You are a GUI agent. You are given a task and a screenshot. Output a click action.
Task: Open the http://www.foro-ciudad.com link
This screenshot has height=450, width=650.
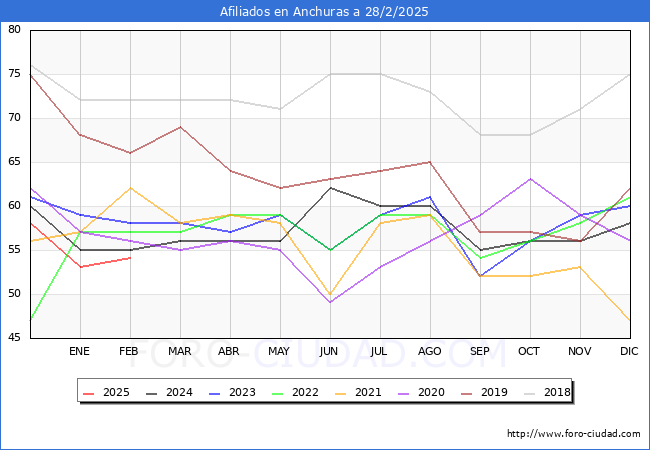coord(574,434)
